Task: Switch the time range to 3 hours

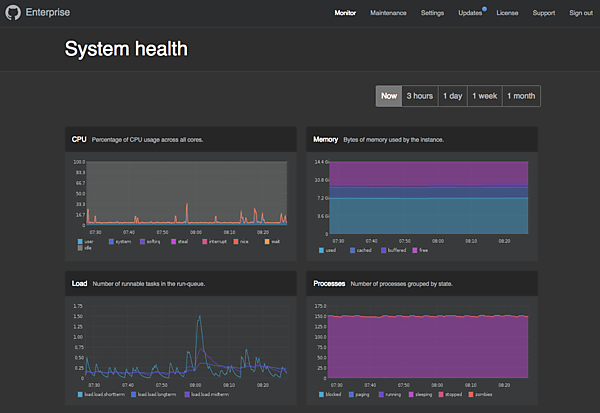Action: 419,96
